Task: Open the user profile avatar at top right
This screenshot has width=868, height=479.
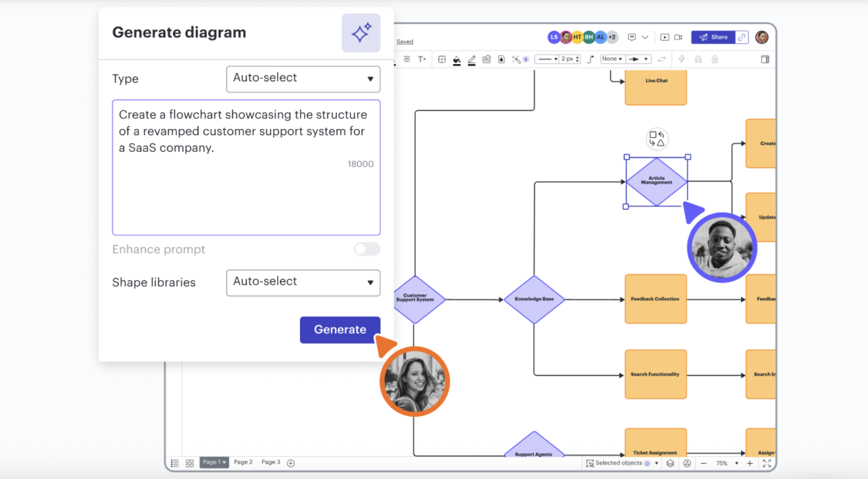Action: (762, 37)
